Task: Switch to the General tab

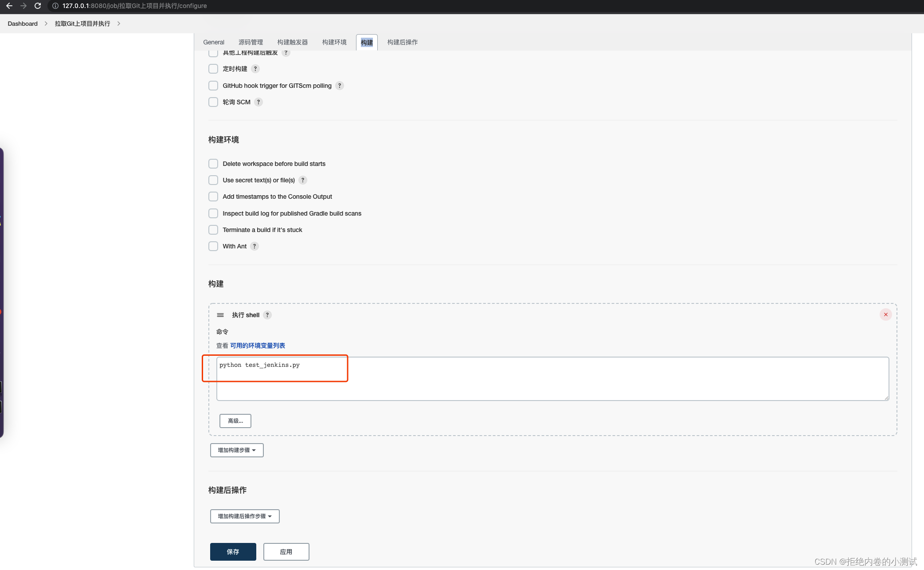Action: coord(214,42)
